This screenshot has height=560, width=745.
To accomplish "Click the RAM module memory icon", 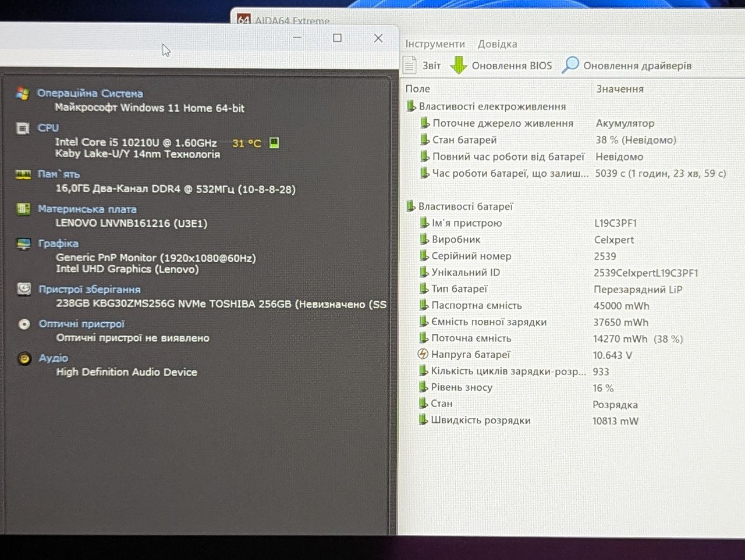I will [23, 174].
